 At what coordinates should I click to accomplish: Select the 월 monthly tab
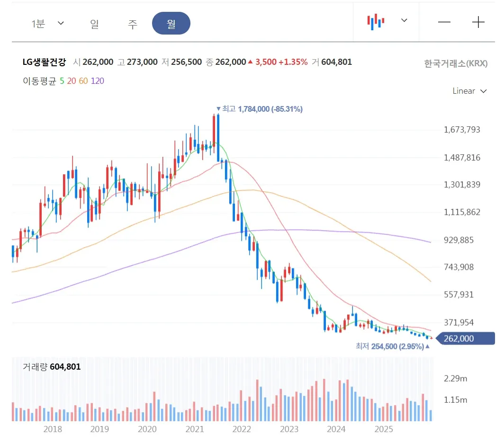[171, 23]
